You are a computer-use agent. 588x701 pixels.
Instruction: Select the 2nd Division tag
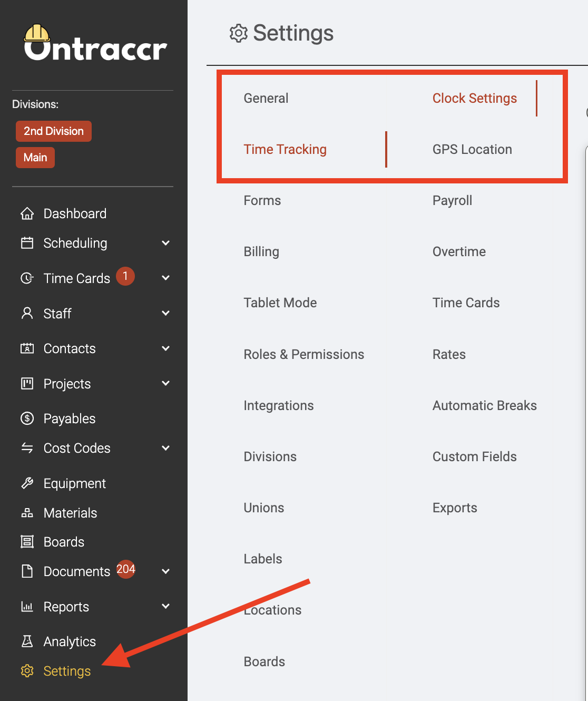pos(54,131)
